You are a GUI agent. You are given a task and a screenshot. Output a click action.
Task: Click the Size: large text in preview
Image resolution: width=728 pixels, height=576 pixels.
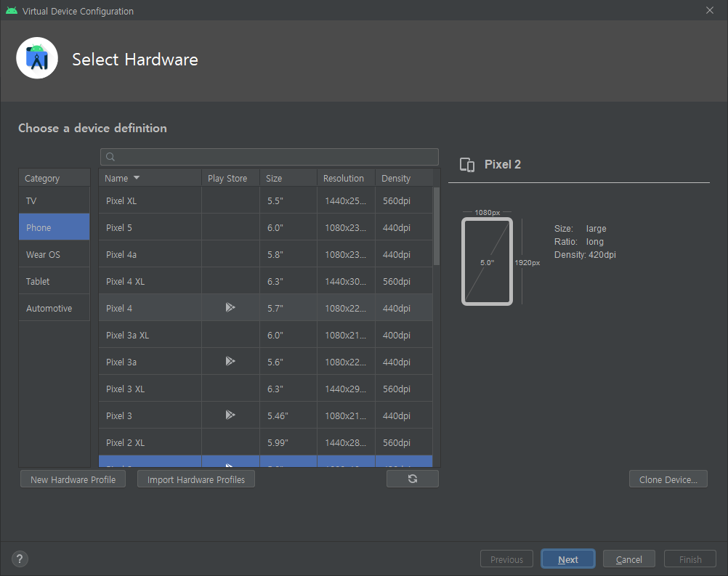tap(581, 228)
